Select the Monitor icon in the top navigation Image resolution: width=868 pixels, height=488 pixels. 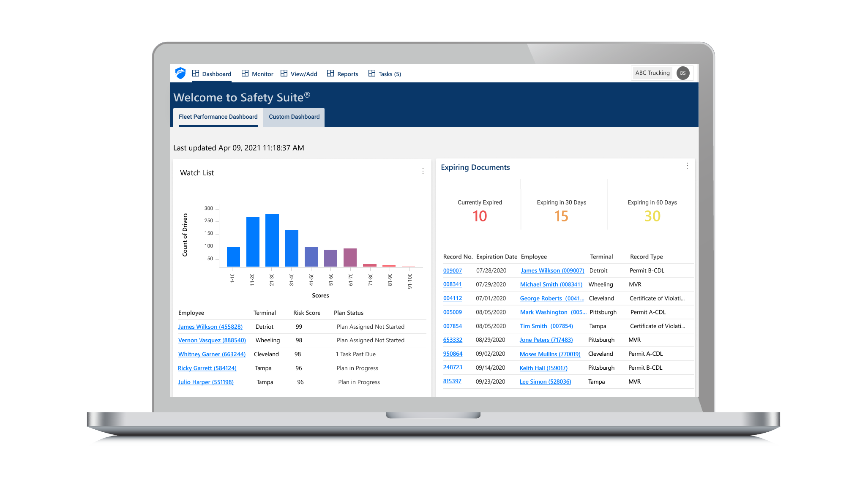click(x=246, y=74)
